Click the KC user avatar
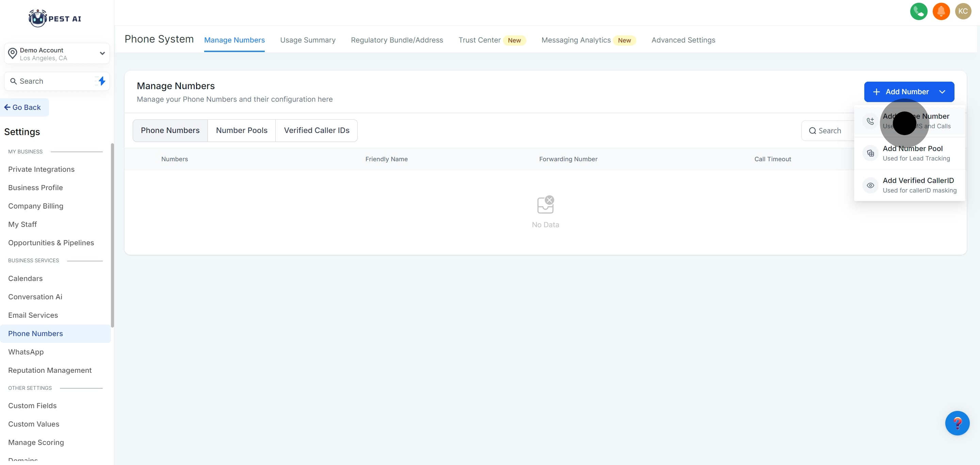This screenshot has height=465, width=980. coord(963,12)
